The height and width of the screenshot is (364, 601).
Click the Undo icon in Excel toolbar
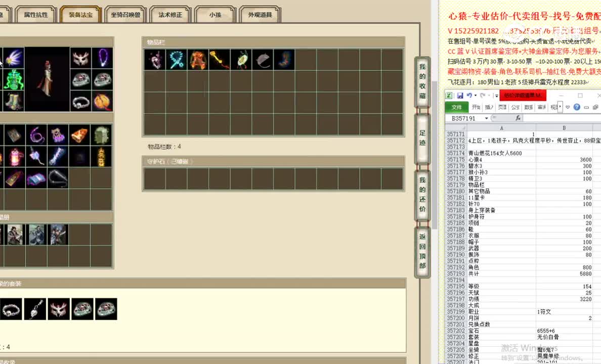pyautogui.click(x=468, y=95)
